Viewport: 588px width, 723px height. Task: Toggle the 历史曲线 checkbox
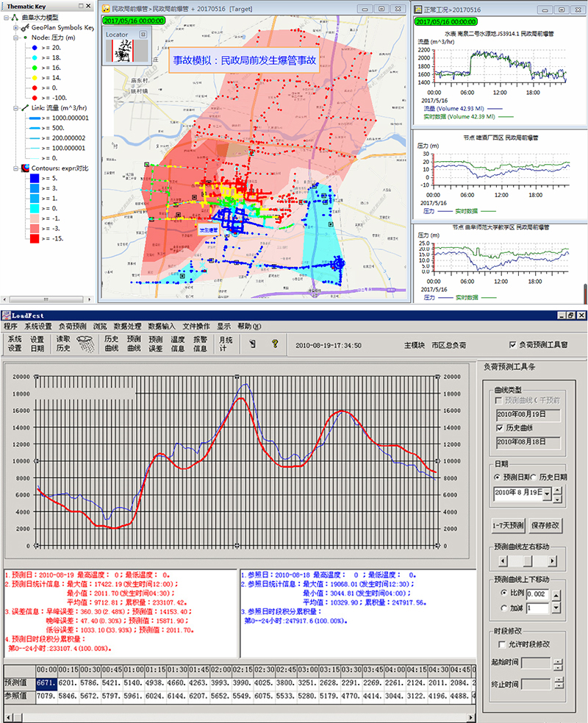(x=501, y=427)
